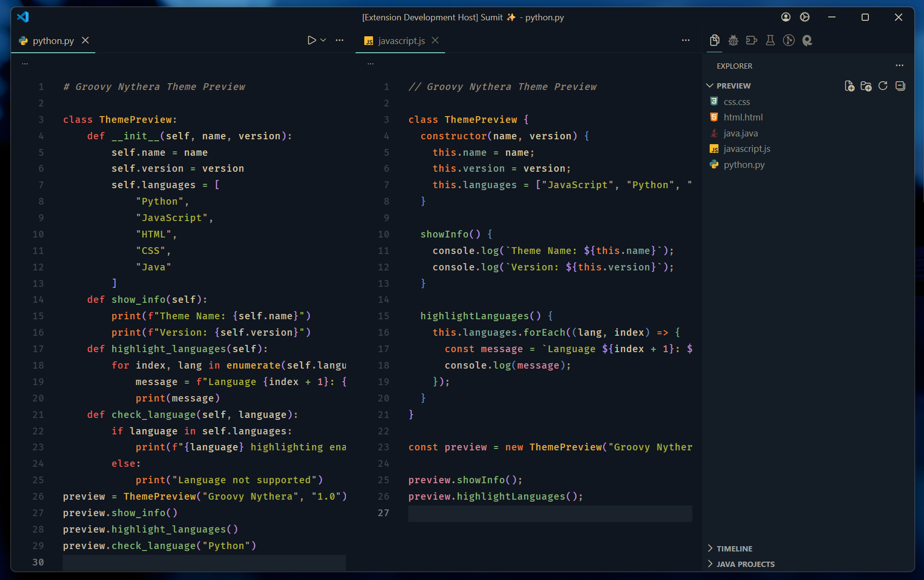This screenshot has width=924, height=580.
Task: Click line number 10 in javascript.js gutter
Action: point(383,235)
